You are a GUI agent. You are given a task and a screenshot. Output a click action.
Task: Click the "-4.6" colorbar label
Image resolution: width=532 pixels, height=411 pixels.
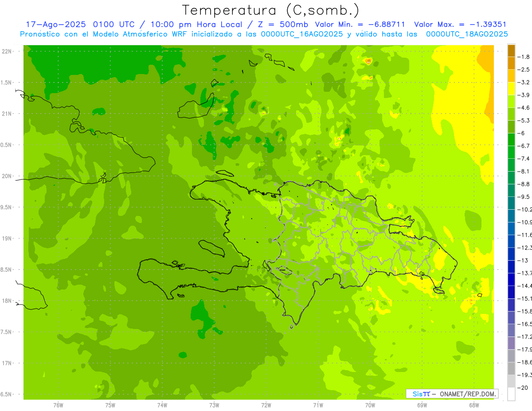(x=524, y=108)
